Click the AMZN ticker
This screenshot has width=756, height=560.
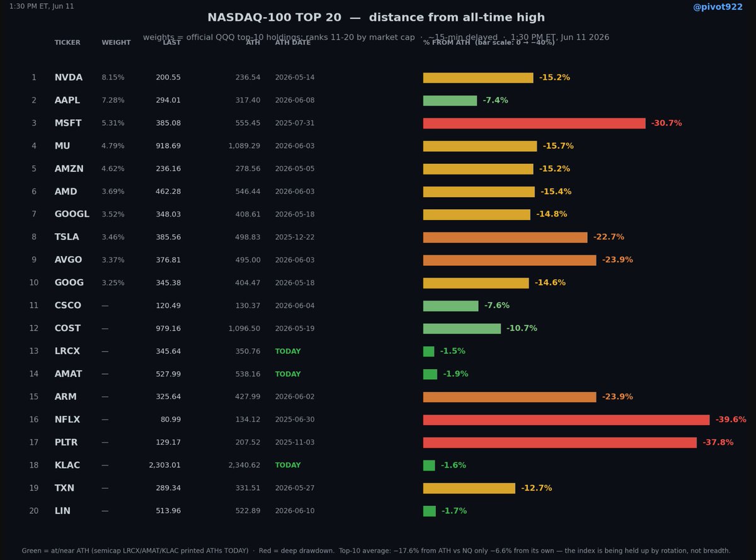click(69, 169)
